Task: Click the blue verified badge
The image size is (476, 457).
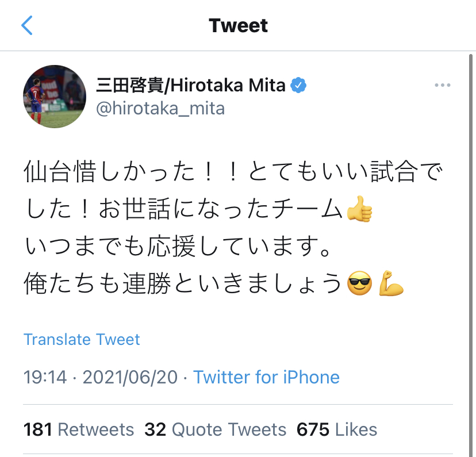Action: click(298, 86)
